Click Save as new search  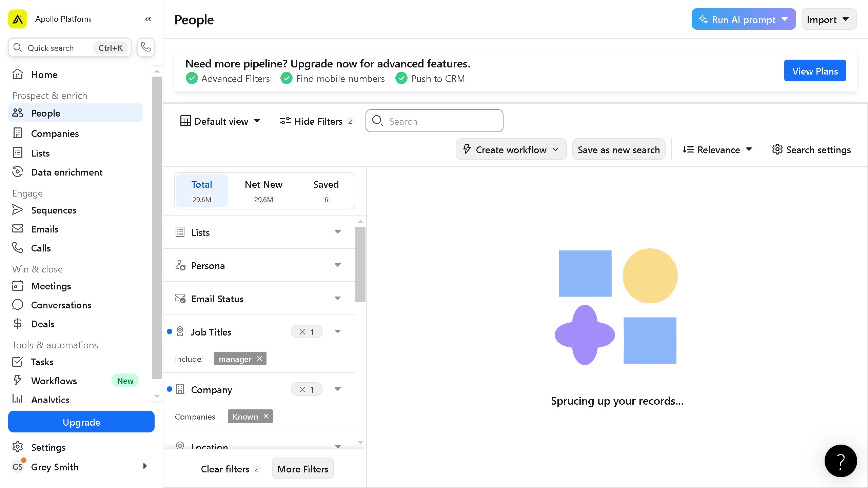click(618, 150)
